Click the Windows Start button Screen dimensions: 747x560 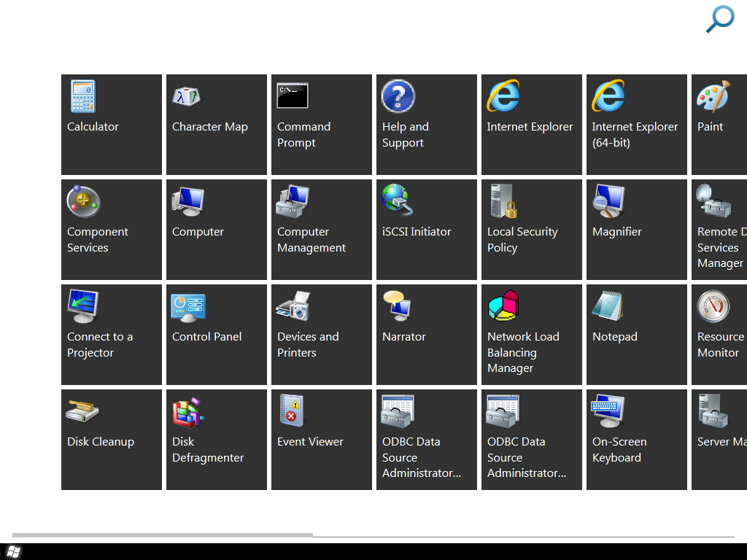coord(13,551)
